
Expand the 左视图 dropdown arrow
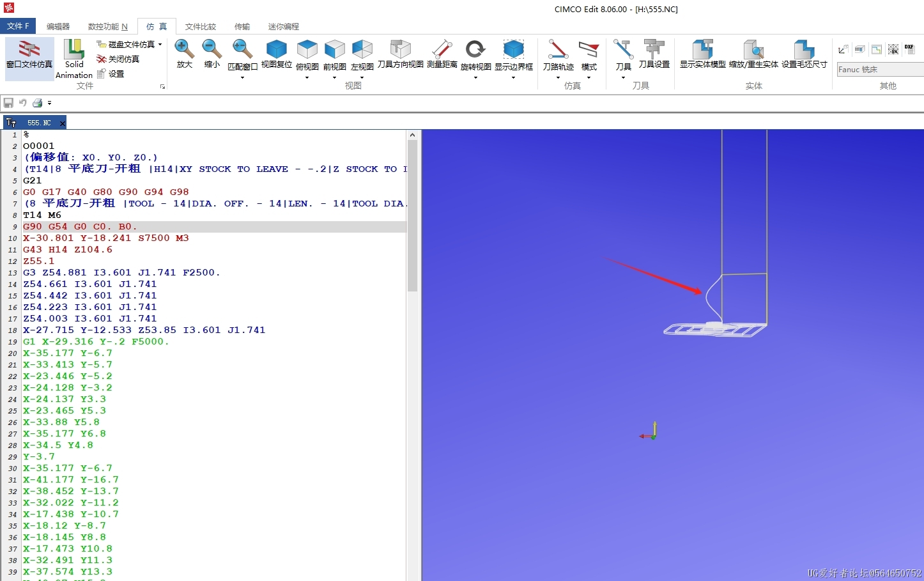pos(362,77)
